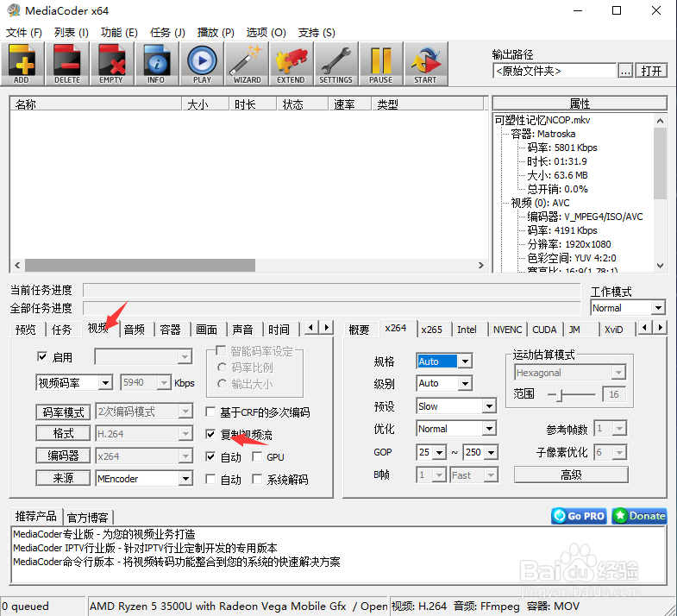The height and width of the screenshot is (616, 677).
Task: Launch the WIZARD toolbar icon
Action: click(247, 64)
